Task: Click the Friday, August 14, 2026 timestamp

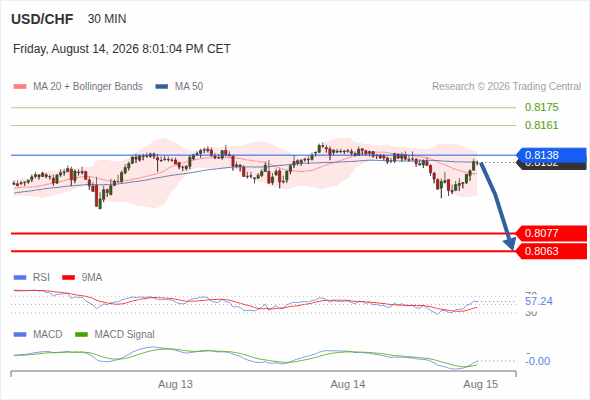Action: (122, 49)
